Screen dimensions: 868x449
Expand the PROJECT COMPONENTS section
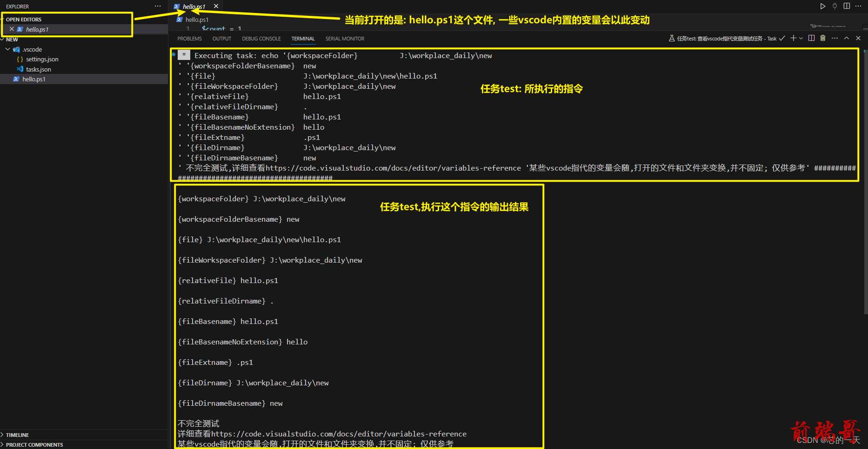tap(84, 444)
